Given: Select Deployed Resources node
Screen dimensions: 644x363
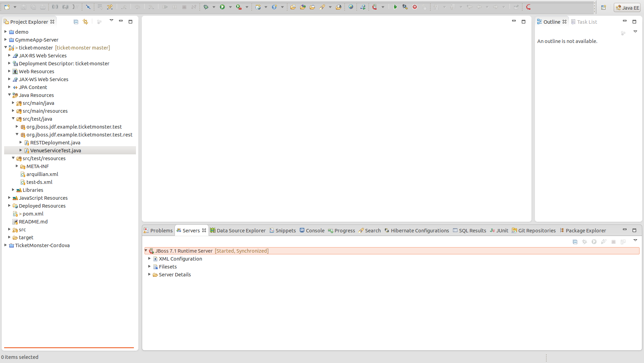Looking at the screenshot, I should click(x=42, y=206).
